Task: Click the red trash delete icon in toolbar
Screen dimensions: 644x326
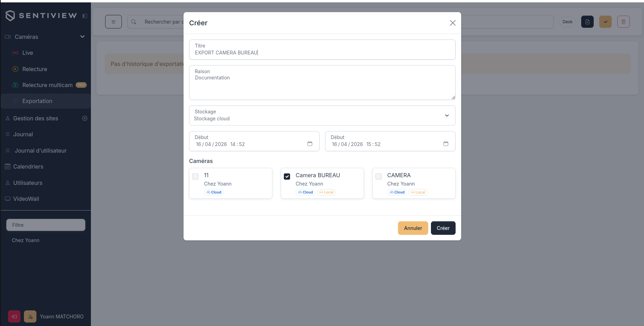Action: [623, 22]
